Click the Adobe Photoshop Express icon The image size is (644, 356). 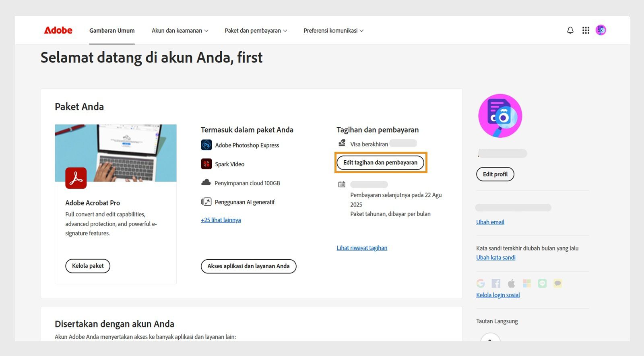click(x=206, y=145)
